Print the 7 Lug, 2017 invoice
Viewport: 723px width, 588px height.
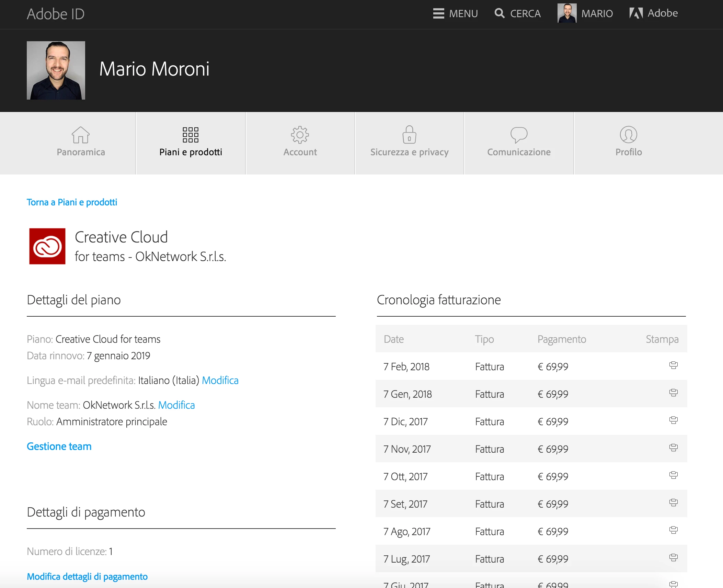pyautogui.click(x=674, y=557)
